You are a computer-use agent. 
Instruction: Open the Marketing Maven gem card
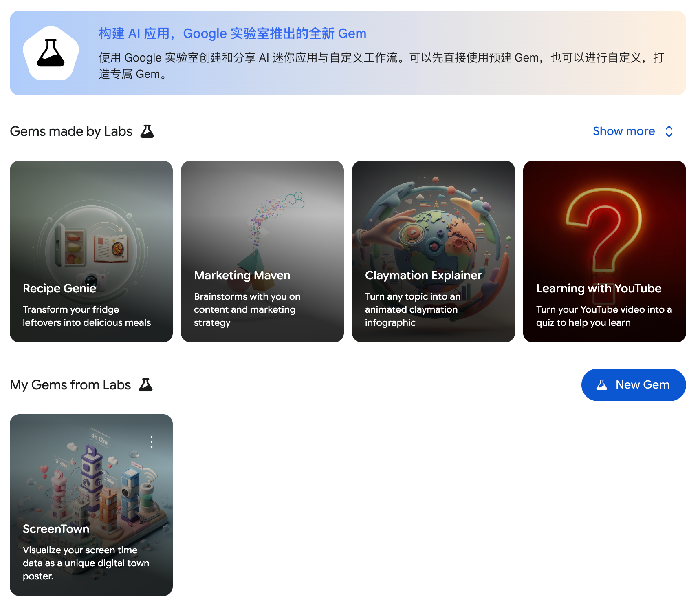coord(262,252)
